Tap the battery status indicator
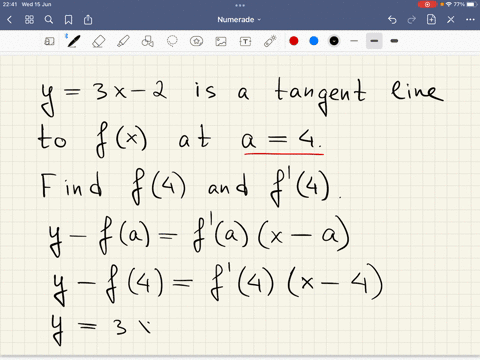 click(472, 4)
